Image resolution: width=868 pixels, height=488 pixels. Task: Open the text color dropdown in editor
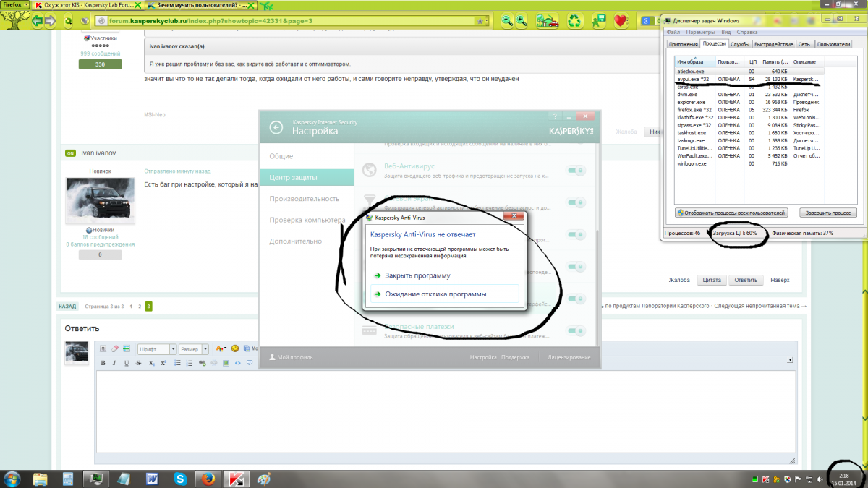pyautogui.click(x=221, y=348)
